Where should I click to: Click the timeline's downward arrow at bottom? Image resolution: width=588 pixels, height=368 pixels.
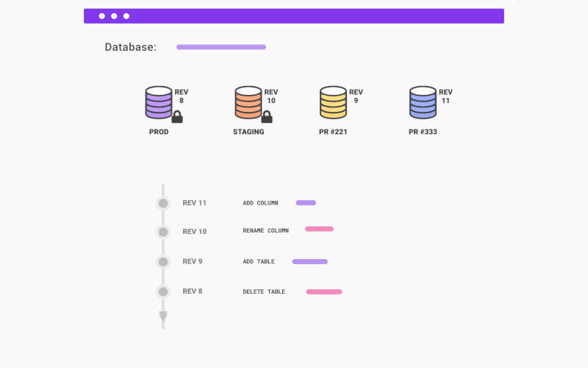tap(163, 316)
